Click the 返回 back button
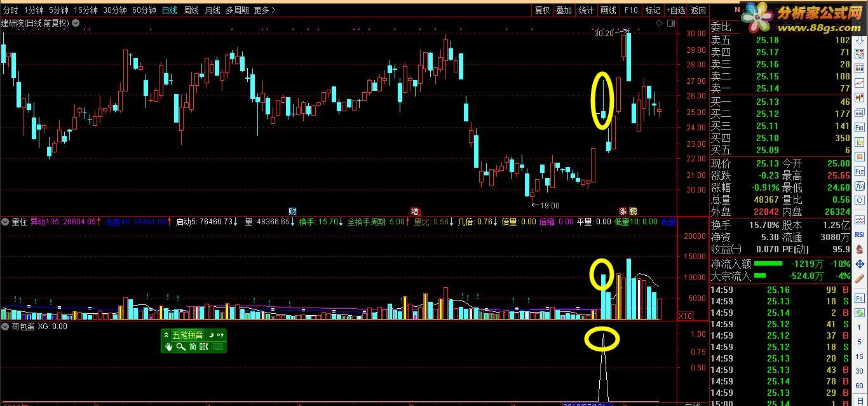 coord(698,10)
